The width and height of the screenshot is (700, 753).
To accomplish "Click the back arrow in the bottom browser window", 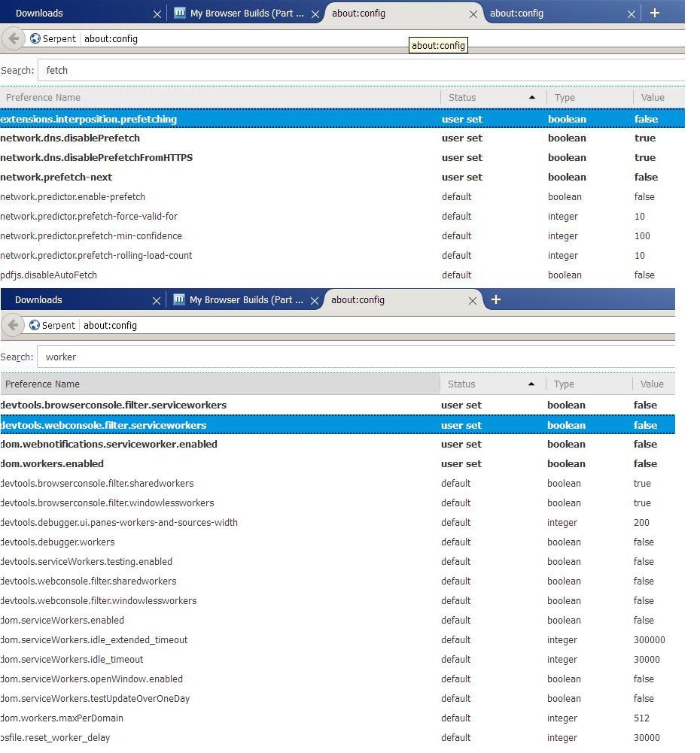I will click(x=13, y=325).
